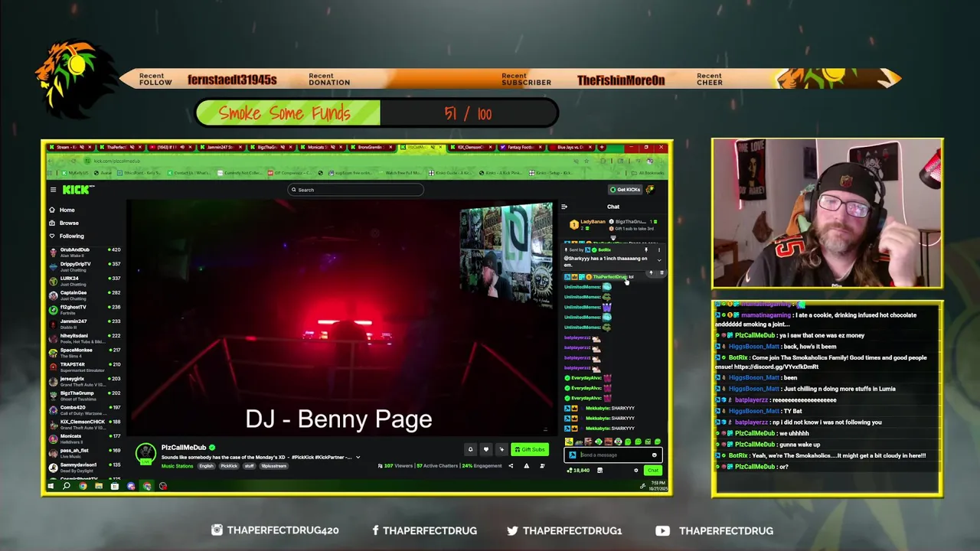This screenshot has width=980, height=551.
Task: Open SpaceMonkee channel in sidebar
Action: coord(84,352)
